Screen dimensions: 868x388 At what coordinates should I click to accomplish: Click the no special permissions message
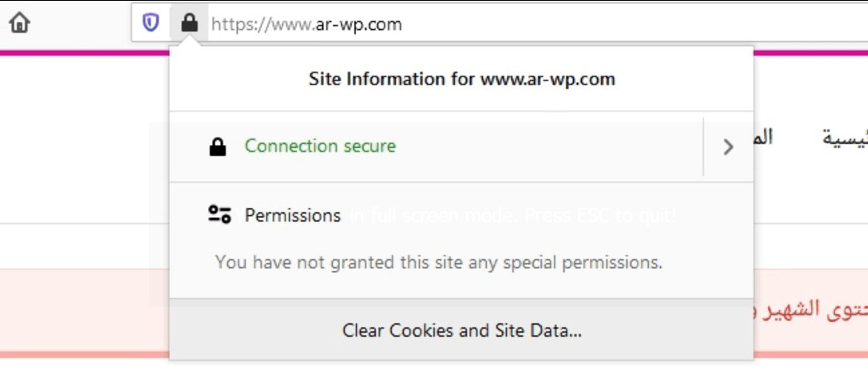point(438,262)
